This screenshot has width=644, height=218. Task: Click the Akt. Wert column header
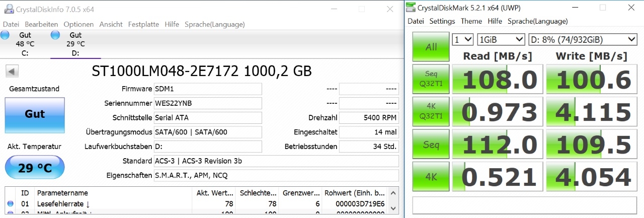(x=214, y=193)
